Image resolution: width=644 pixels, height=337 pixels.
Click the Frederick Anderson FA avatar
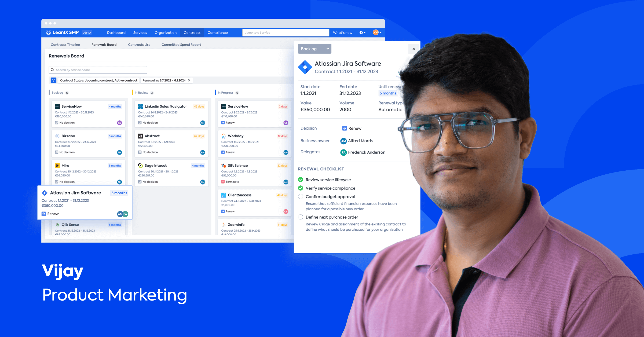click(343, 153)
